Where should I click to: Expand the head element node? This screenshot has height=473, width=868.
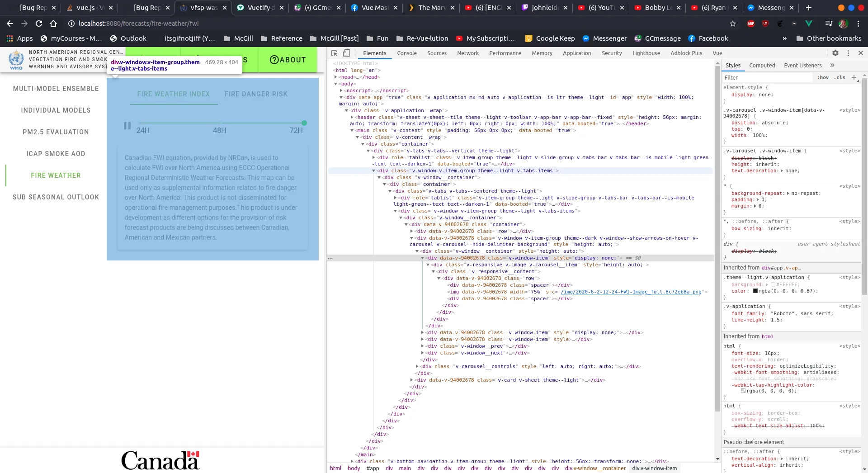pyautogui.click(x=336, y=77)
